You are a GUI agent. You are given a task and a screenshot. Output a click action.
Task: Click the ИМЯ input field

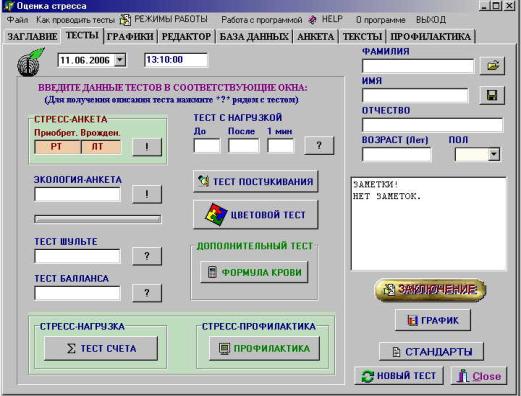click(415, 96)
